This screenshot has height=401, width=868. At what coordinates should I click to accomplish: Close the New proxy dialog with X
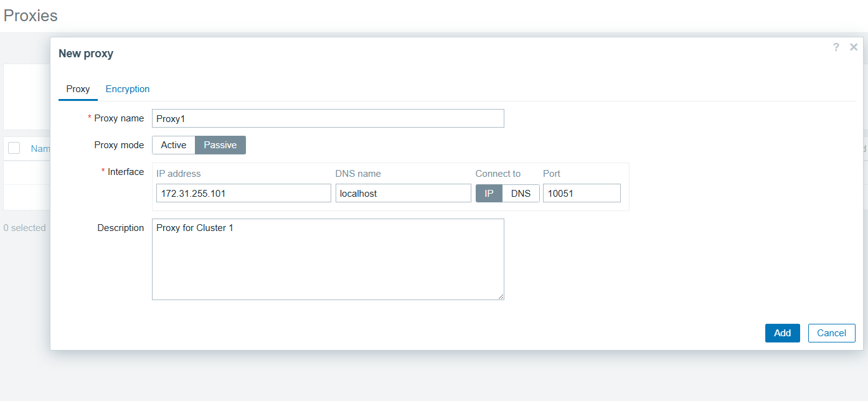(854, 47)
